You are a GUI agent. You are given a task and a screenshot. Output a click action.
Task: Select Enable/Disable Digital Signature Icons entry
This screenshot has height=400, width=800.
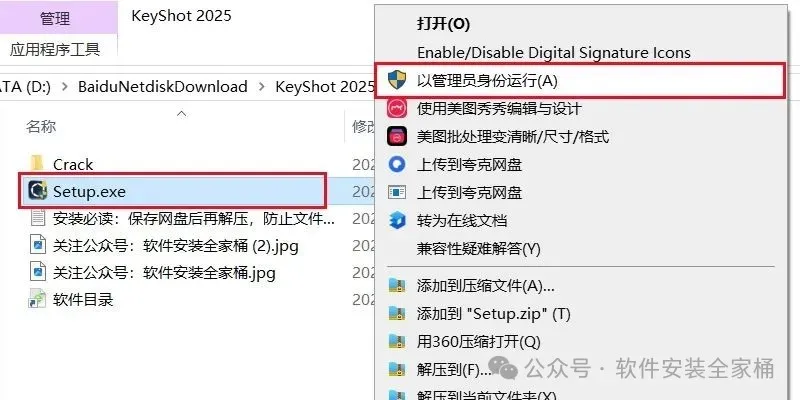click(554, 52)
